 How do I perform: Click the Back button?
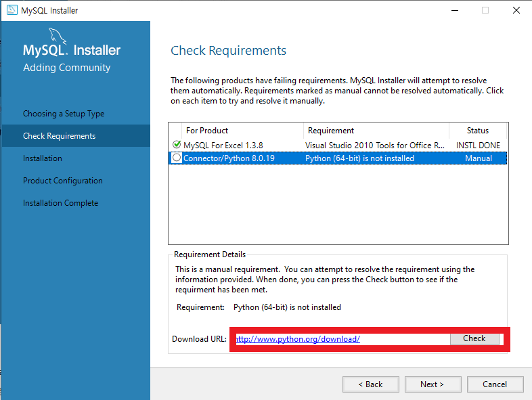tap(370, 384)
